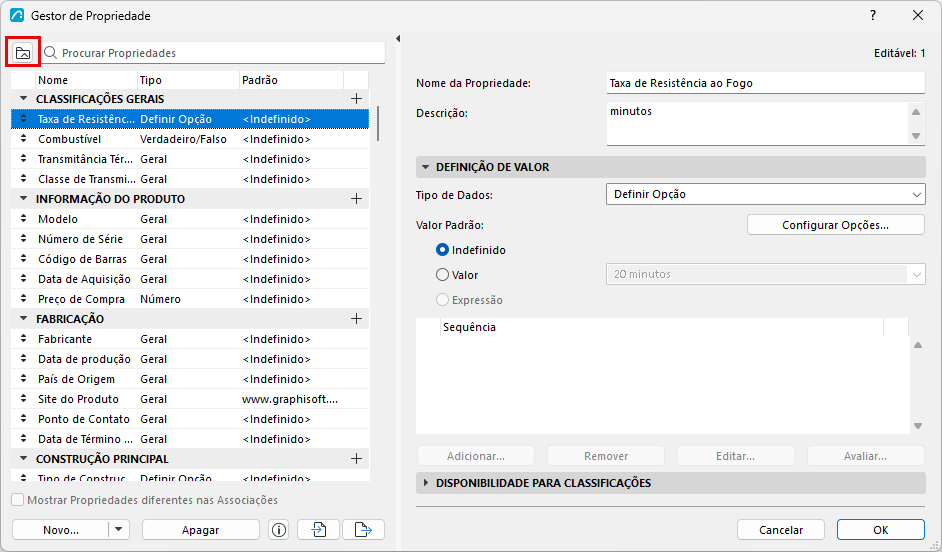Click the Editar button

(x=735, y=456)
